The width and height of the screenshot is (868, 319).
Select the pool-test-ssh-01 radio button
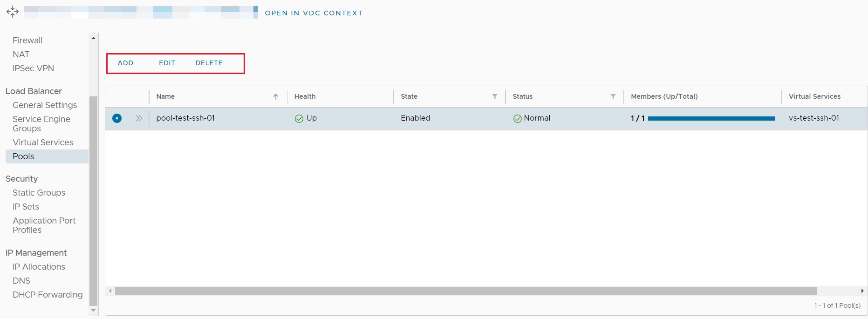(117, 118)
